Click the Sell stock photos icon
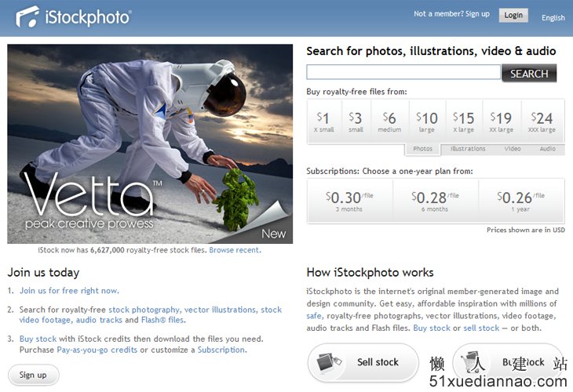The image size is (573, 392). coord(329,362)
